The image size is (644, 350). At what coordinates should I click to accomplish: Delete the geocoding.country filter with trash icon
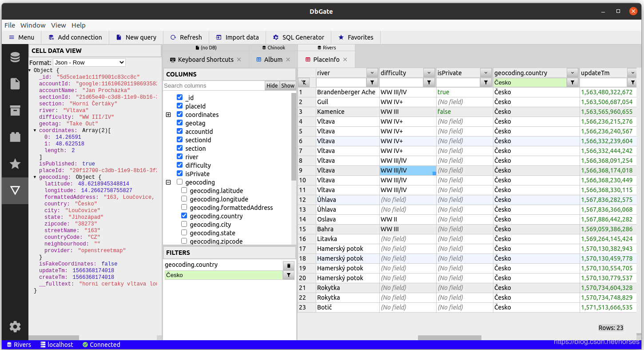tap(289, 266)
